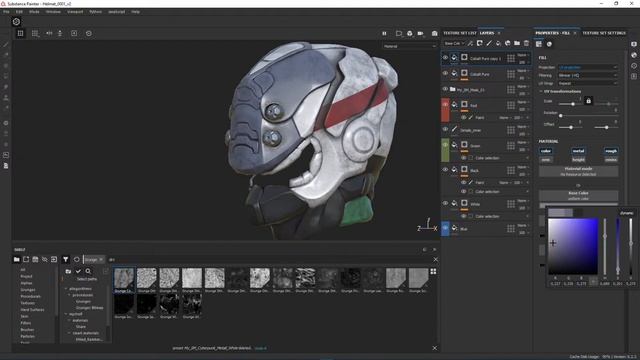Image resolution: width=640 pixels, height=360 pixels.
Task: Toggle visibility of the Red layer
Action: click(x=445, y=105)
